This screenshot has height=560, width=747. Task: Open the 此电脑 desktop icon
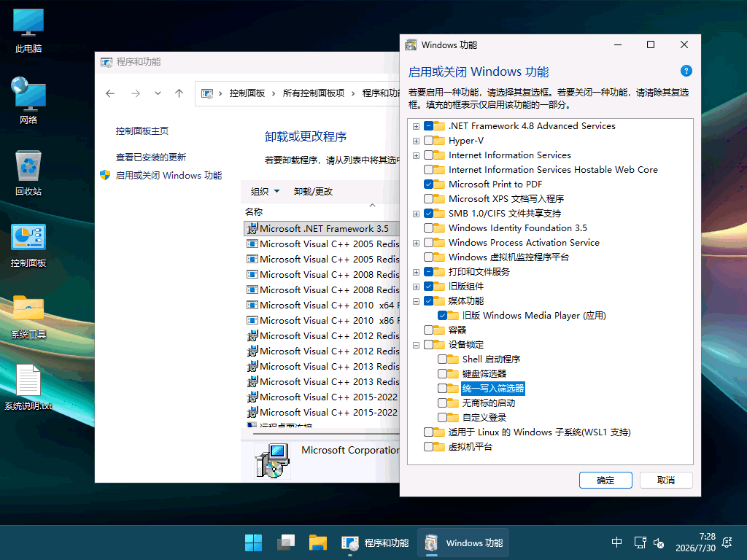point(28,31)
